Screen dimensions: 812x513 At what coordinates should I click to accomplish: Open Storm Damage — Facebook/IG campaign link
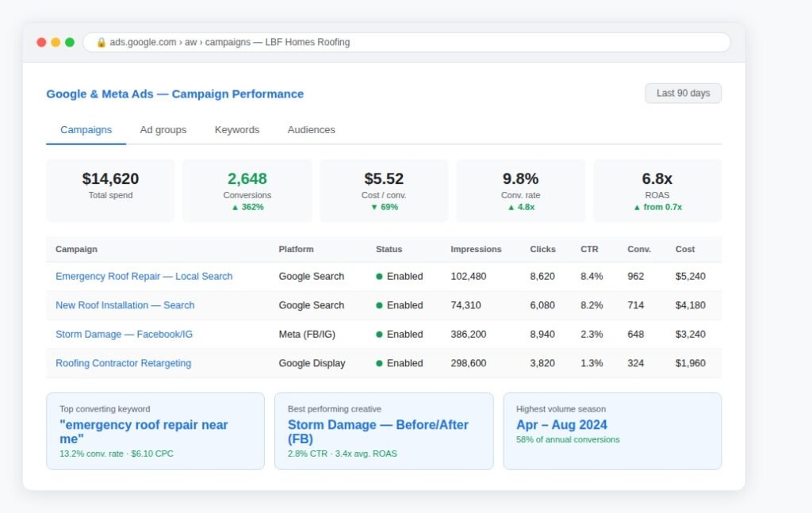point(124,335)
